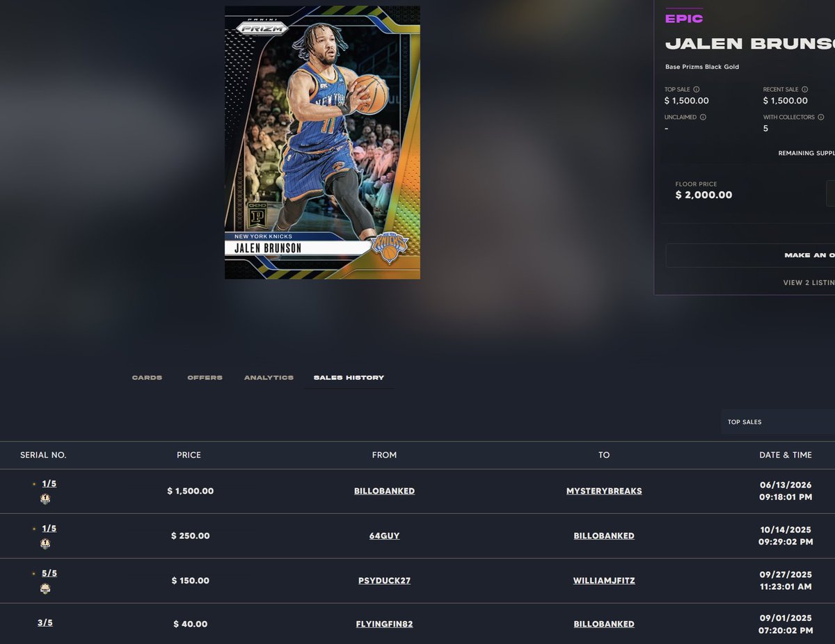Open the View 2 Listings link
The image size is (835, 644).
(809, 283)
